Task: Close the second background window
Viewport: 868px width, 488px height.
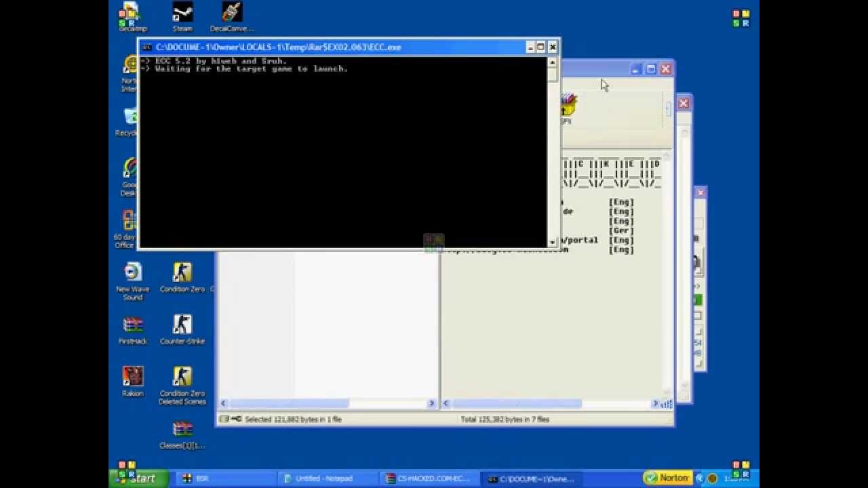Action: coord(684,103)
